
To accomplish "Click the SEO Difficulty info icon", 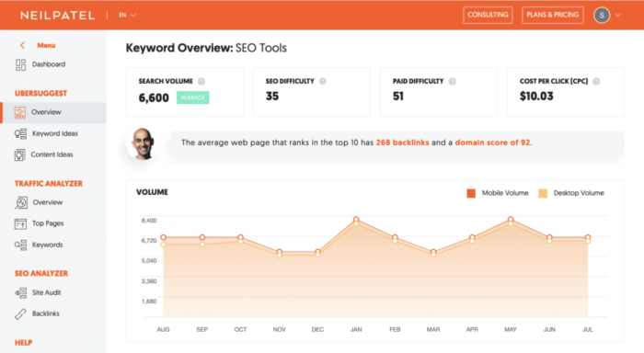I will [323, 81].
